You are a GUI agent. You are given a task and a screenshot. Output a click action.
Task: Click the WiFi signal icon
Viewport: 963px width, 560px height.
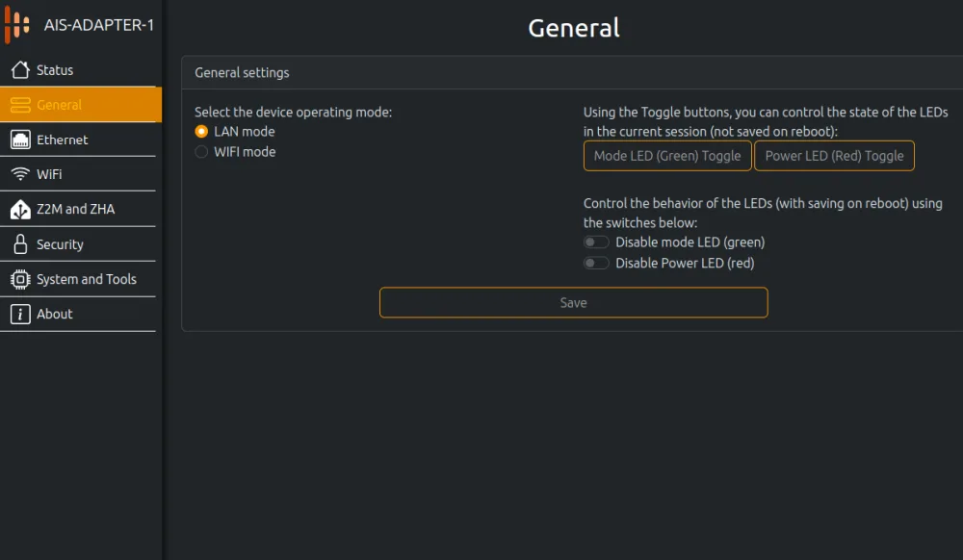(20, 174)
